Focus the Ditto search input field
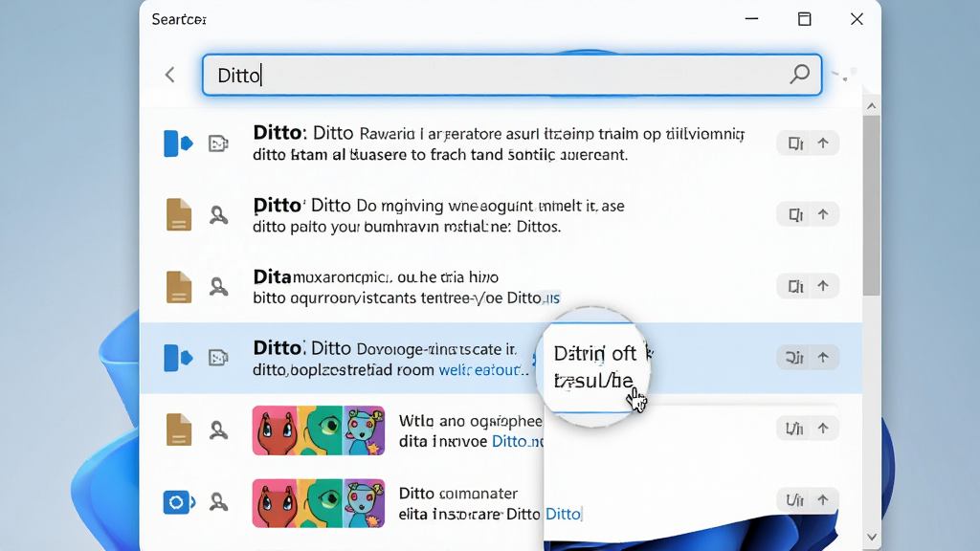 point(512,75)
